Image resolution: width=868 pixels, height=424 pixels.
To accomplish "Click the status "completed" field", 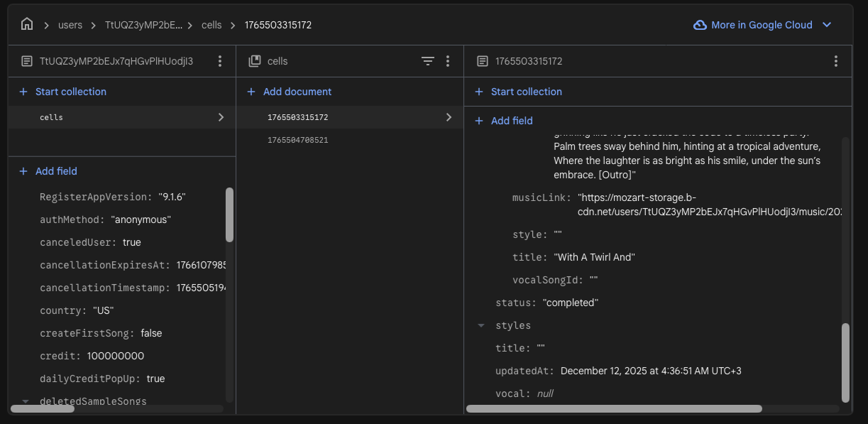I will 547,303.
